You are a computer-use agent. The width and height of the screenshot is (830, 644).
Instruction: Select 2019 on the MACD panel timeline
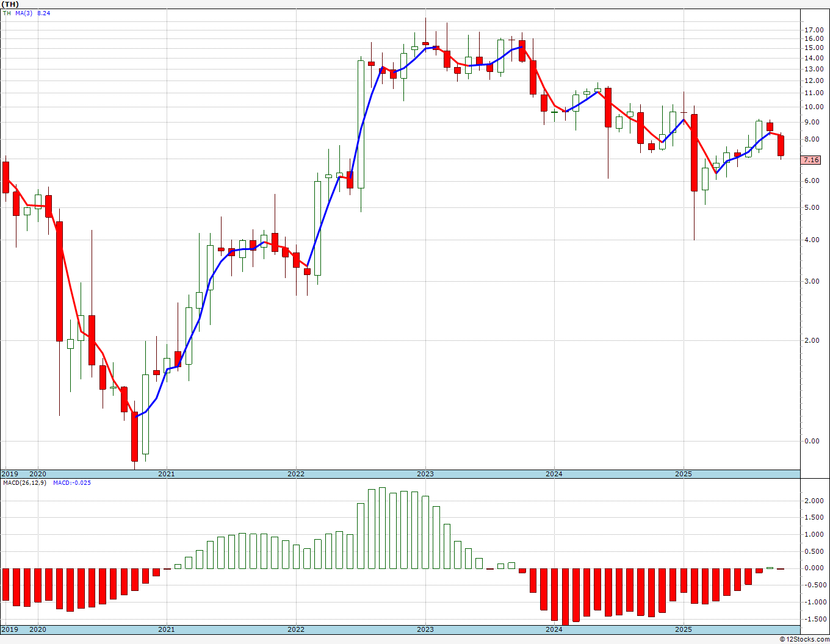10,629
